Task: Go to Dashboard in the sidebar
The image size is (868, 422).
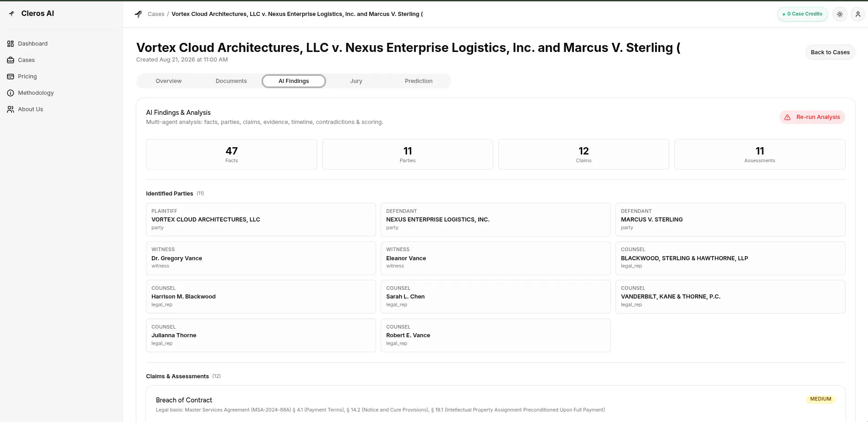Action: click(33, 44)
